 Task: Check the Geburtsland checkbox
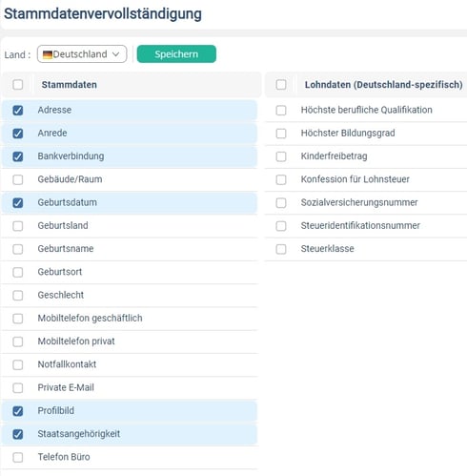(18, 226)
